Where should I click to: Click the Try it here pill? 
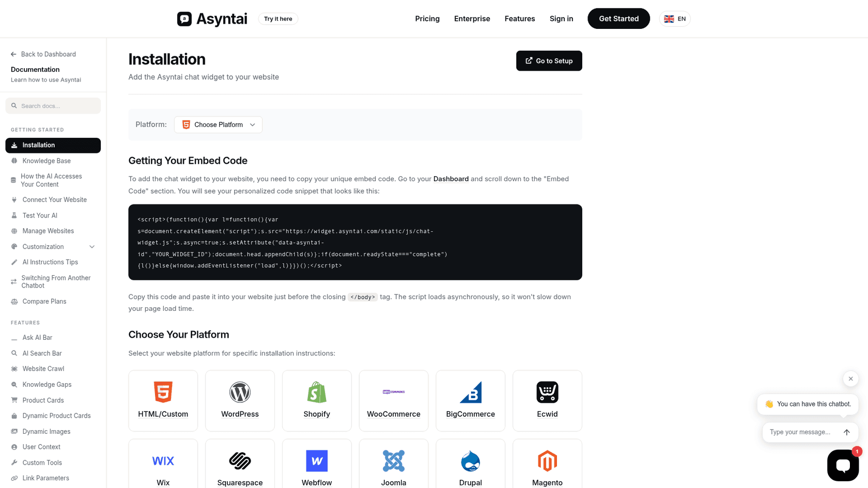(x=278, y=19)
